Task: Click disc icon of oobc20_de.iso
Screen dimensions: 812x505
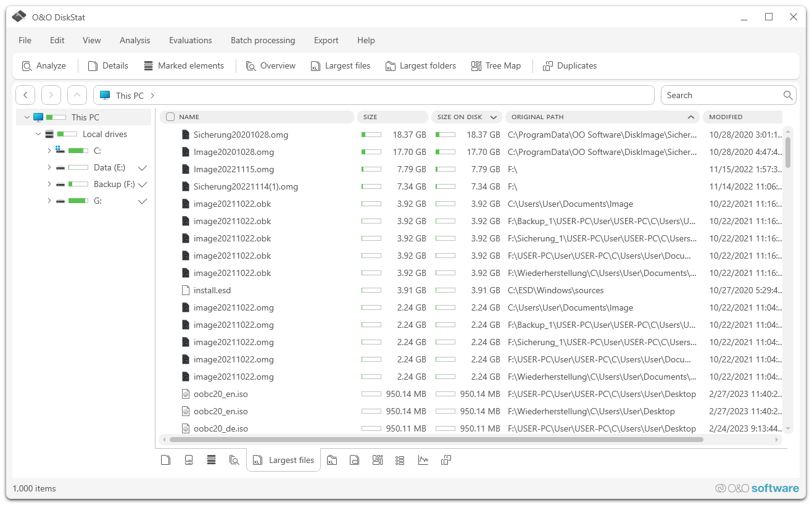Action: pyautogui.click(x=185, y=428)
